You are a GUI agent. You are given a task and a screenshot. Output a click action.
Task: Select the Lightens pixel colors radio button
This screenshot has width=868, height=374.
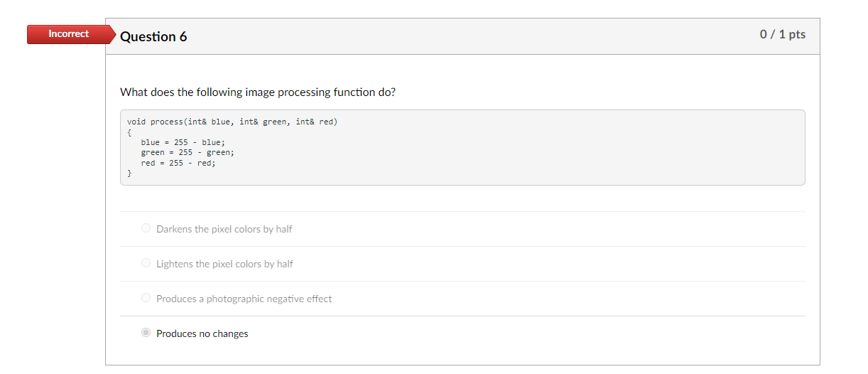click(146, 263)
